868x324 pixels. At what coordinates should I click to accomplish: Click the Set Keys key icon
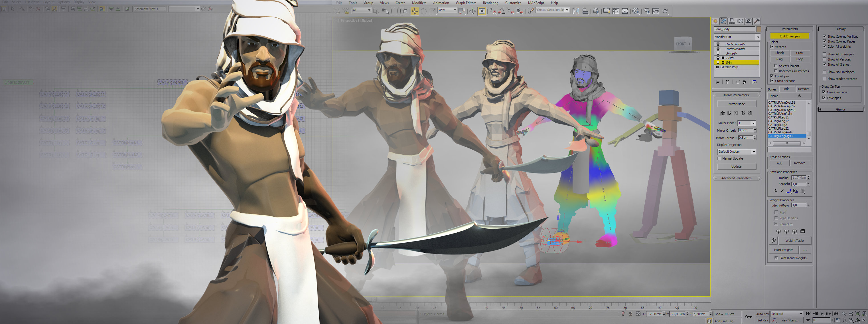(x=749, y=317)
